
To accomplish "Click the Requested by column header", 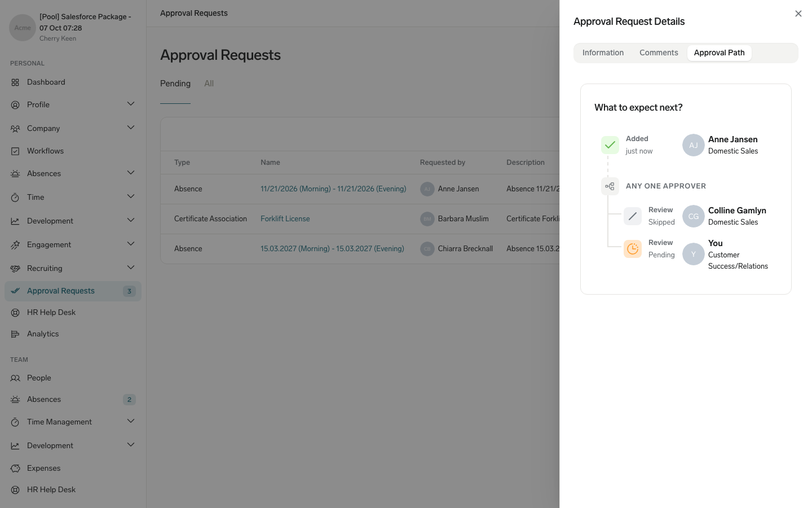I will point(443,163).
